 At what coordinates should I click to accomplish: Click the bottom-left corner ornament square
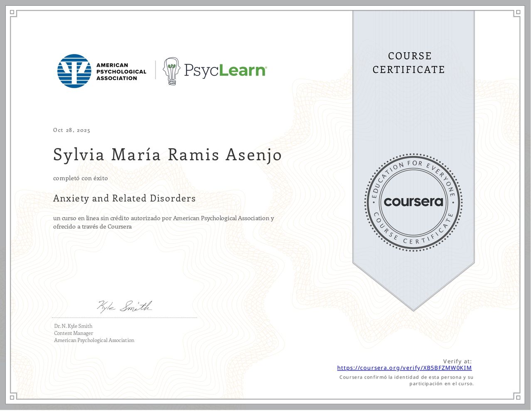pos(13,397)
